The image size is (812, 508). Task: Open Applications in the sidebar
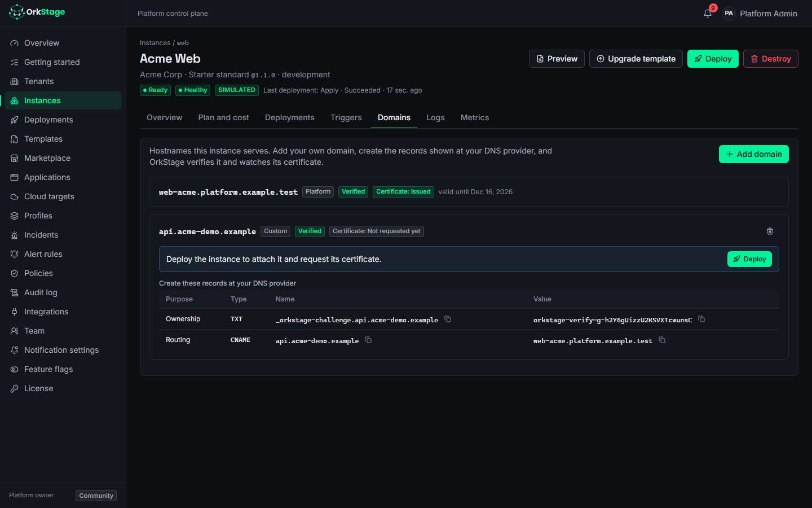coord(63,177)
